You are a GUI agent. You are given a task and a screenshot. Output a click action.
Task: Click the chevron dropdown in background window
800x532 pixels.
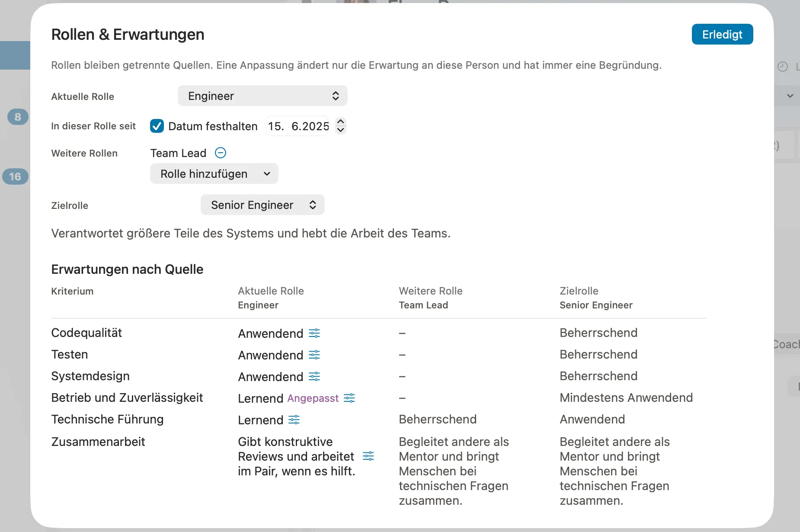point(790,96)
